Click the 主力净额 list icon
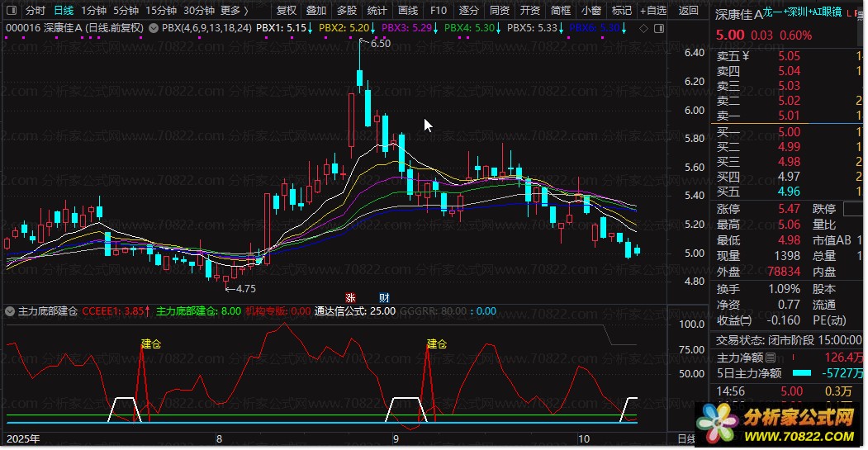Viewport: 868px width, 450px height. (x=771, y=358)
